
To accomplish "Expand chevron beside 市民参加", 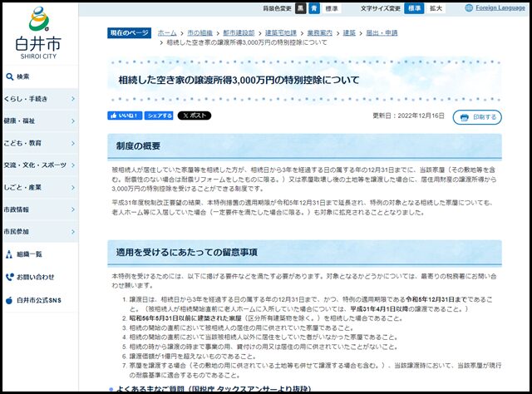I will [73, 232].
